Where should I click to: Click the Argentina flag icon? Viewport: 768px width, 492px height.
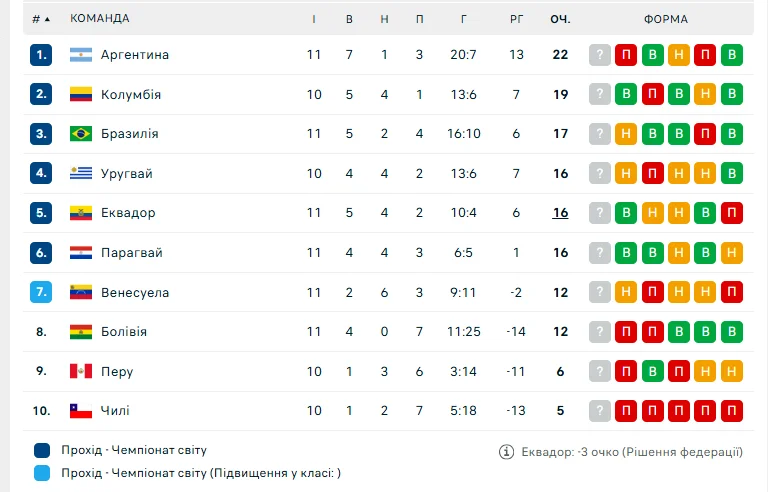(81, 55)
